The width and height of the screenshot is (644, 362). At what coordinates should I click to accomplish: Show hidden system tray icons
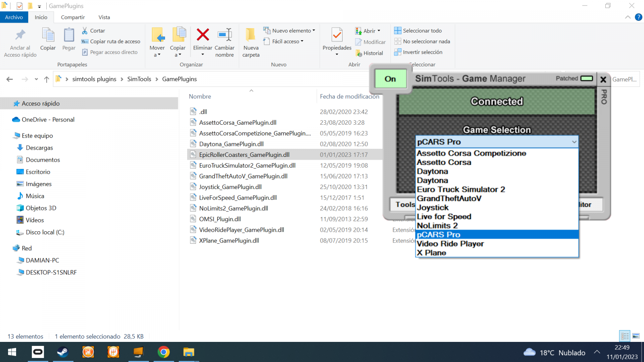597,352
